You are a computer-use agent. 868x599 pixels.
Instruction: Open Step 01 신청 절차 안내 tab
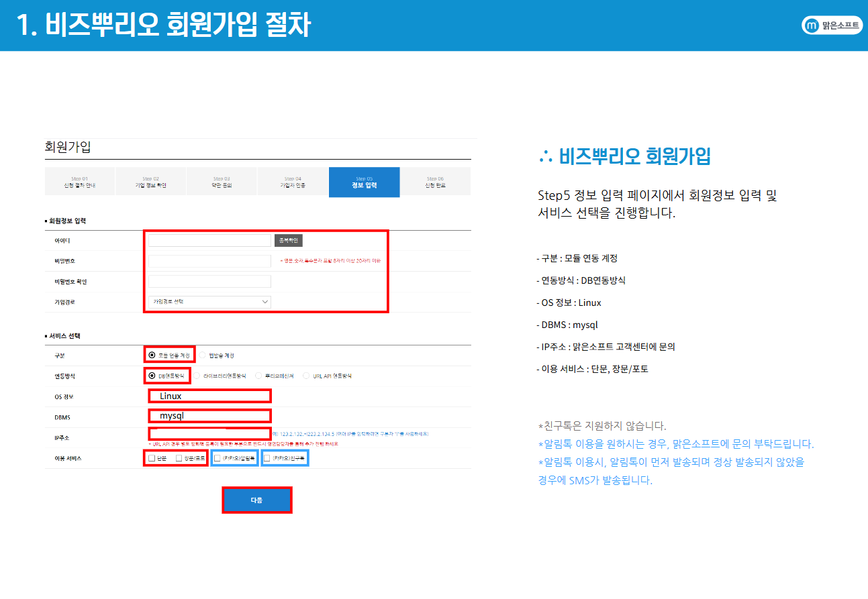(x=80, y=182)
